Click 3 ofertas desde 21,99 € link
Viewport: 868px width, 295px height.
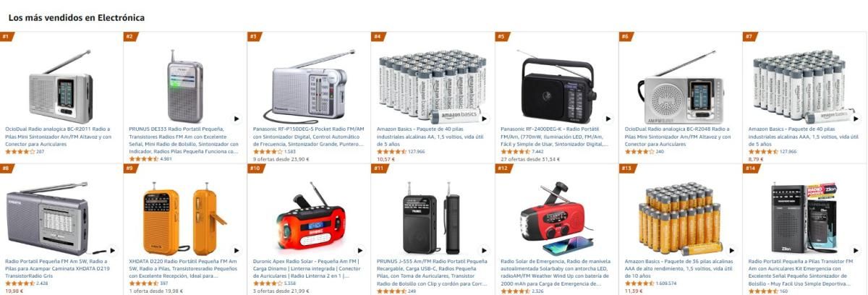click(281, 291)
